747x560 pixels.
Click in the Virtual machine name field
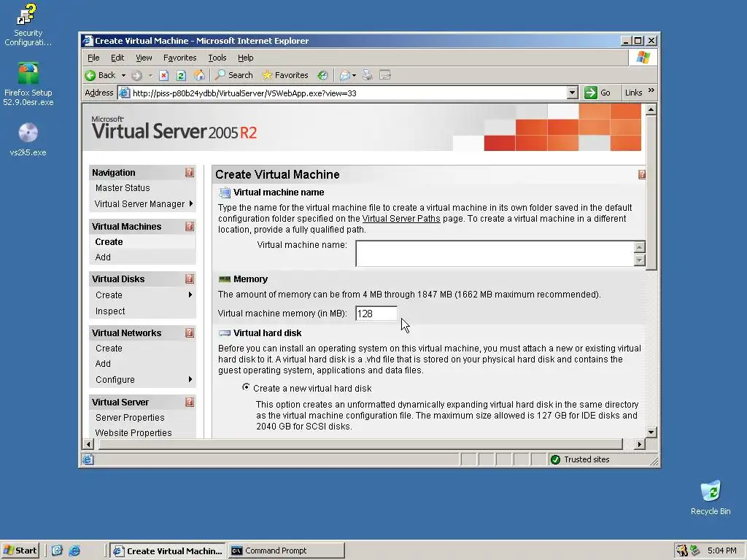[495, 253]
